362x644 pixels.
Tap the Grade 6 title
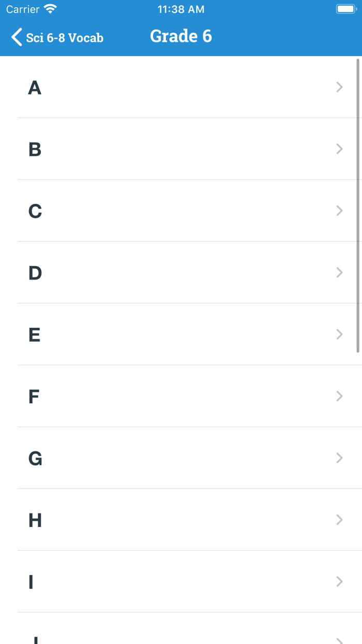pos(181,36)
